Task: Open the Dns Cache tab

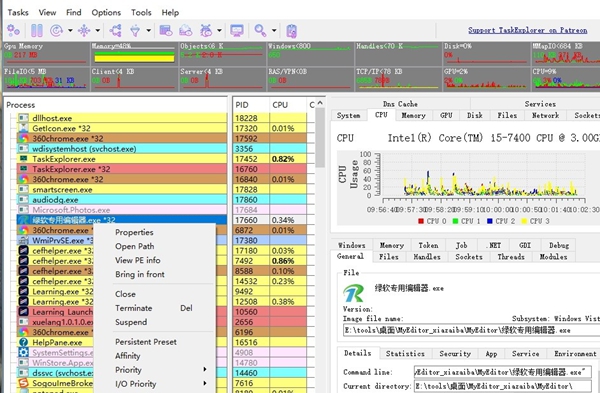Action: coord(400,104)
